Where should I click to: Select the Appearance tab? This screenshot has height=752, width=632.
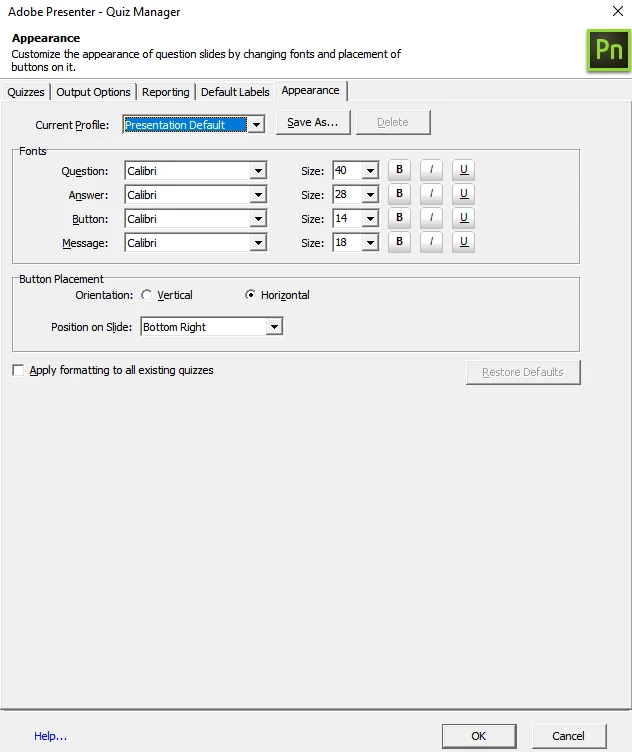pos(310,90)
